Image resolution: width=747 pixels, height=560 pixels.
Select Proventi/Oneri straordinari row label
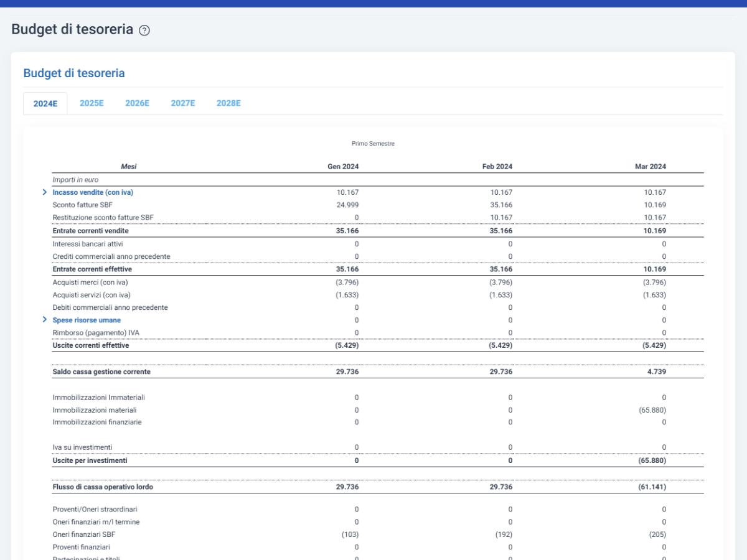click(x=95, y=509)
